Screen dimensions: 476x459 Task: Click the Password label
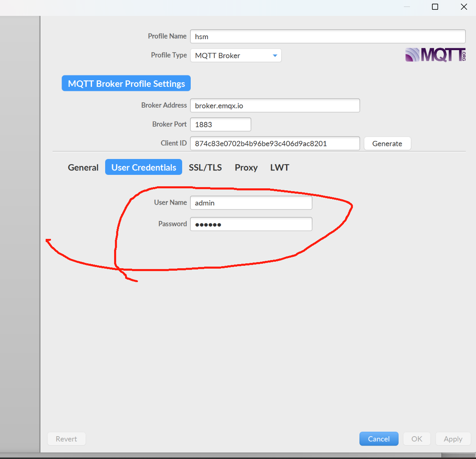click(x=172, y=224)
